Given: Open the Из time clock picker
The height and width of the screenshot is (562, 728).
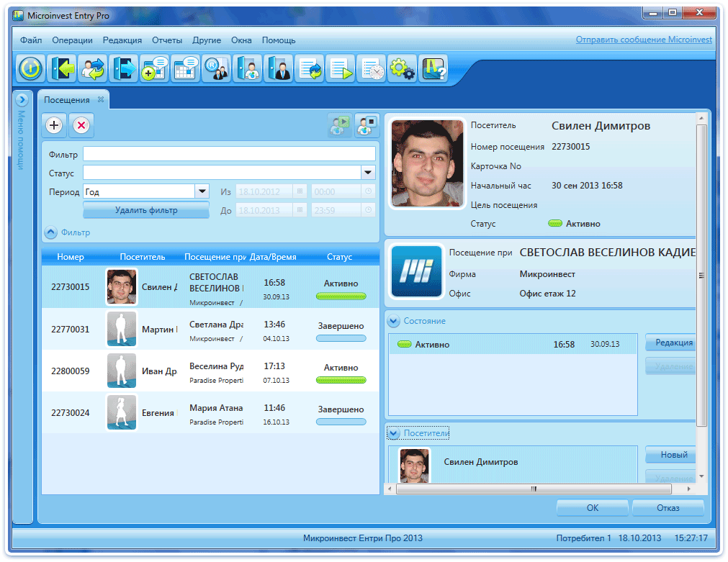Looking at the screenshot, I should (368, 191).
